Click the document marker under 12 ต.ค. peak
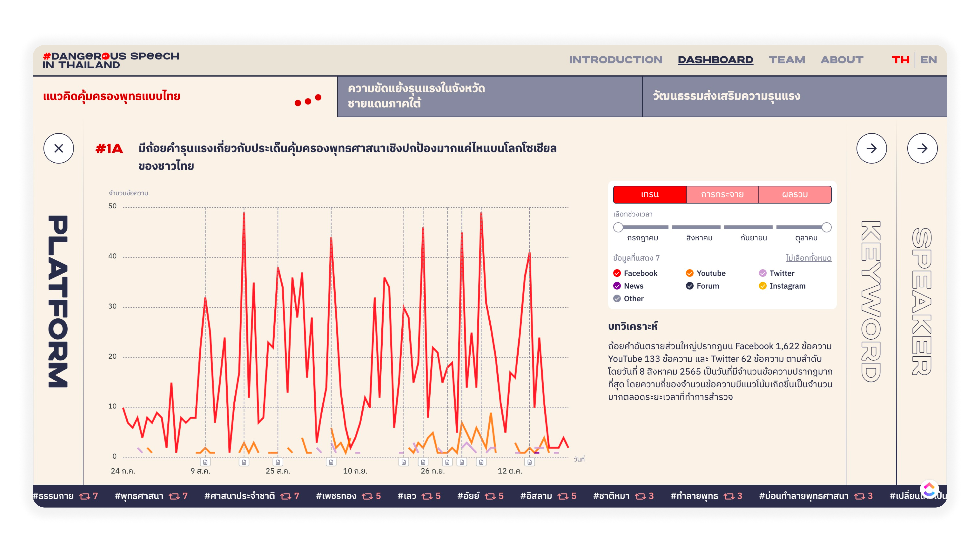 click(529, 462)
